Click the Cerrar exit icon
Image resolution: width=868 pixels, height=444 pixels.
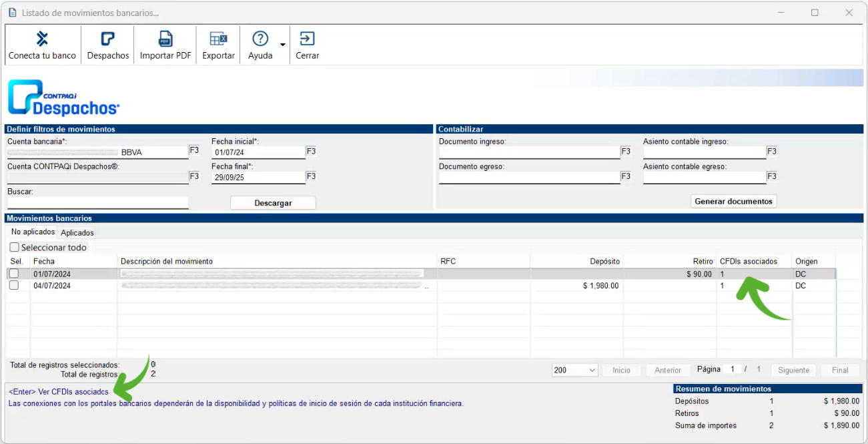click(x=307, y=39)
